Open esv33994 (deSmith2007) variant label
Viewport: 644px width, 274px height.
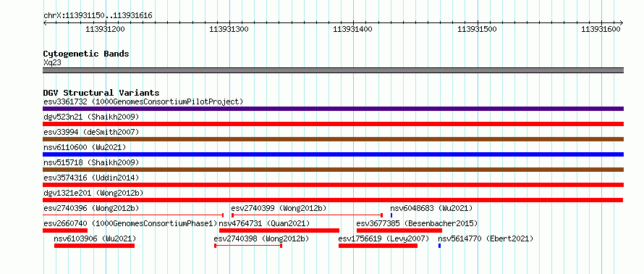pos(91,132)
